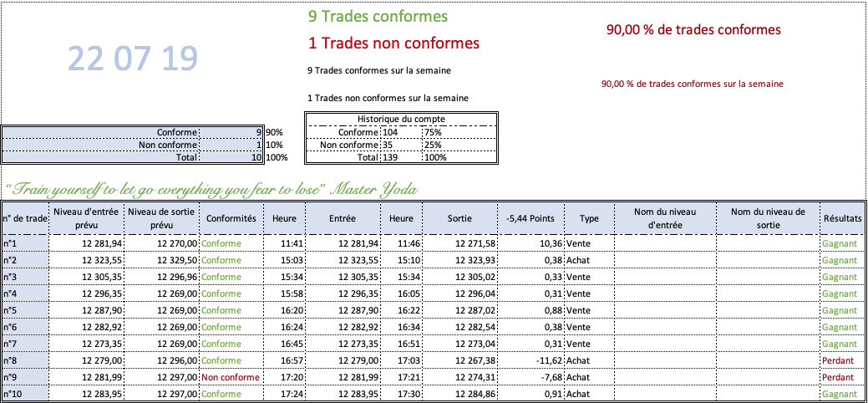Click the Niveau d'entrée prévu header
Image resolution: width=868 pixels, height=403 pixels.
point(88,218)
